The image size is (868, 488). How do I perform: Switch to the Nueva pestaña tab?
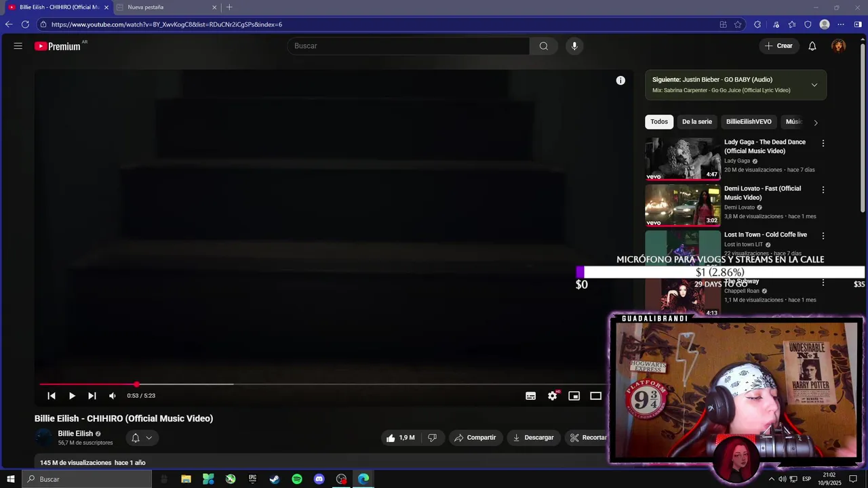[166, 7]
